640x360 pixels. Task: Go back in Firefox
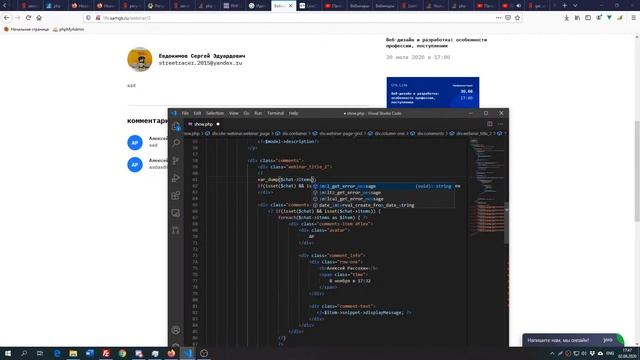click(x=7, y=18)
